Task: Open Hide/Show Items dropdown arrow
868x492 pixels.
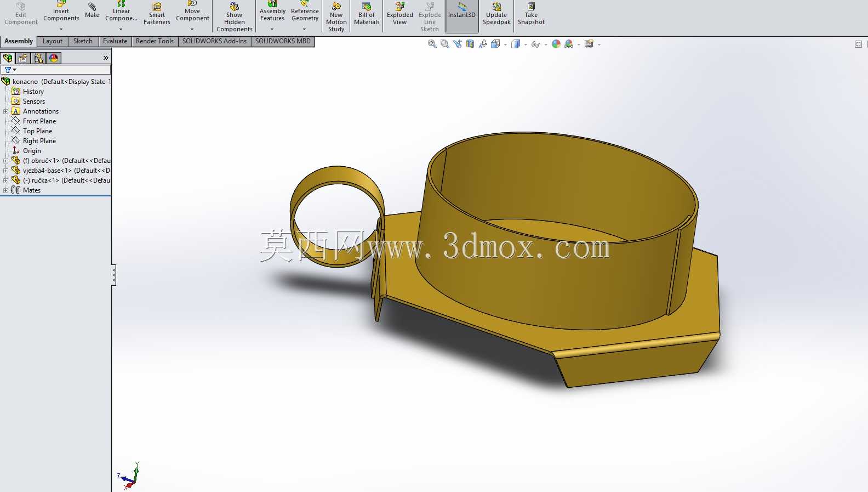Action: [546, 44]
